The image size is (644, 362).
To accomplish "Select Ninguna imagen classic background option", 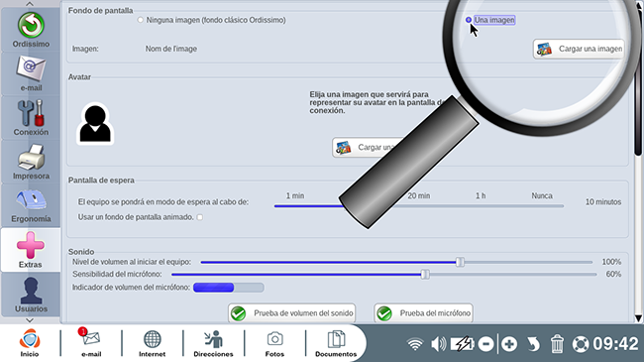I will pos(141,20).
